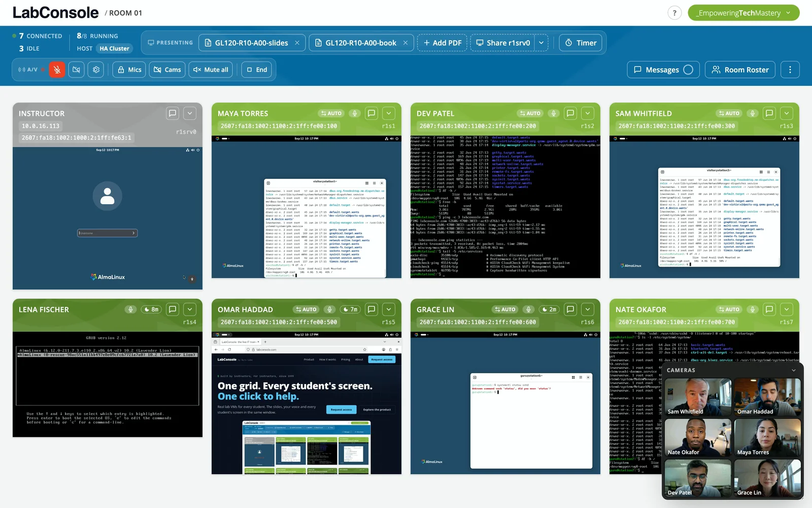Click Mute all button
The width and height of the screenshot is (812, 508).
(x=211, y=70)
